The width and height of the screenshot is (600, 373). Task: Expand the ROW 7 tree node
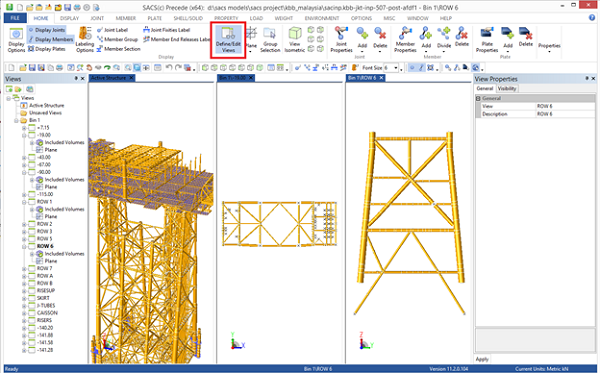24,269
